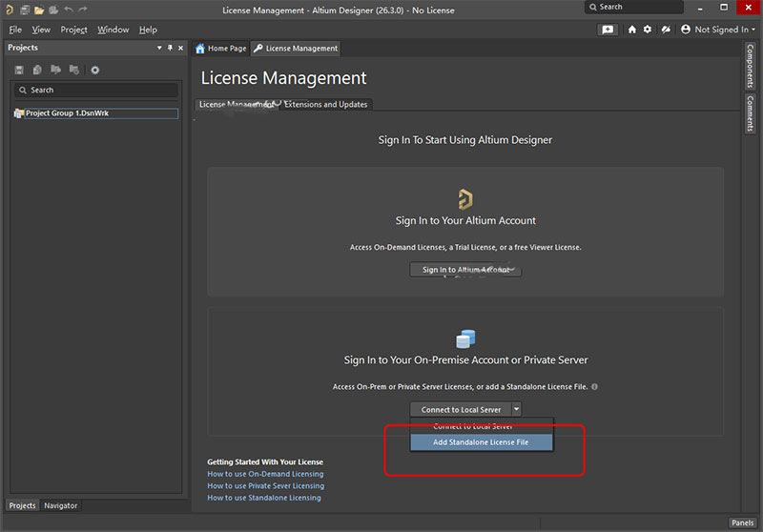The height and width of the screenshot is (532, 763).
Task: Click the Panels button in status bar
Action: click(743, 522)
